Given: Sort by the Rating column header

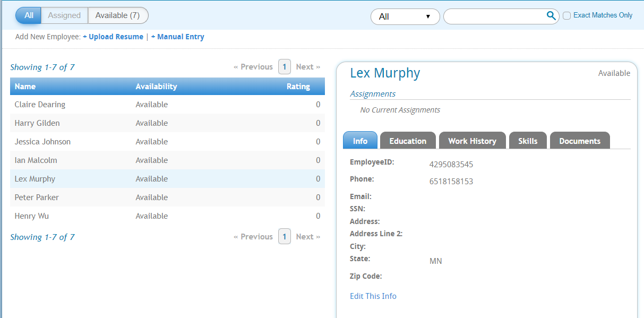Looking at the screenshot, I should click(298, 87).
